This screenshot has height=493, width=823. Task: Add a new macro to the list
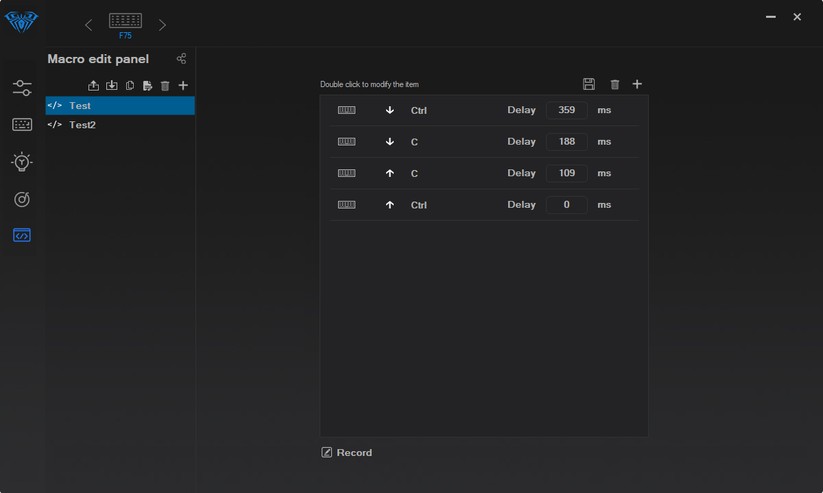(x=183, y=86)
